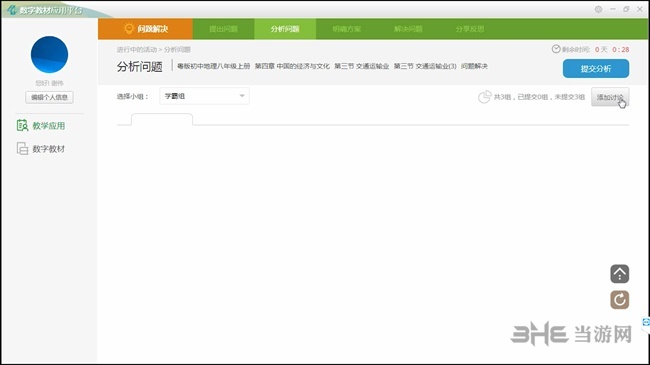Viewport: 650px width, 365px height.
Task: Click the application logo in title bar
Action: 11,10
